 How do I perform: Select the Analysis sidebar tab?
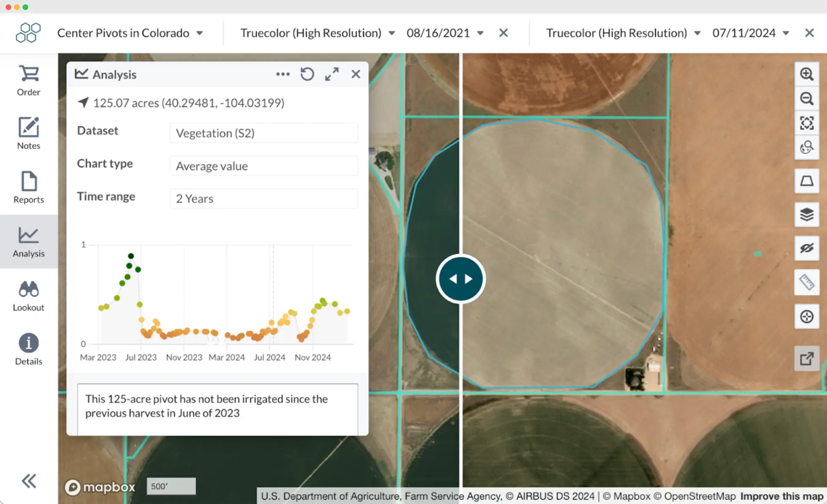point(28,241)
